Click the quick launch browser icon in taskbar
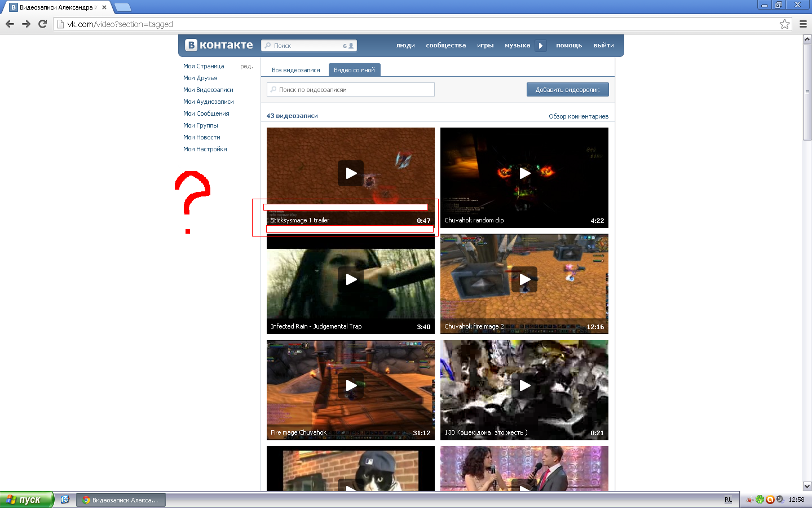 tap(65, 500)
